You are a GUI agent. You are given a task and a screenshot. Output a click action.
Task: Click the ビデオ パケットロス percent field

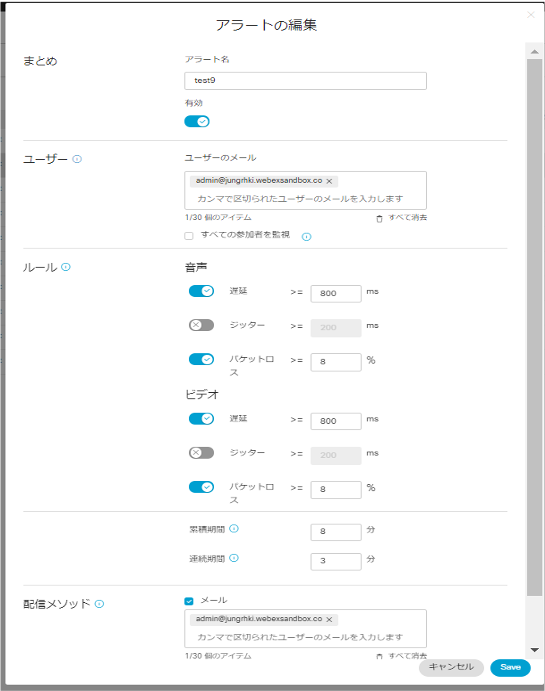[336, 490]
